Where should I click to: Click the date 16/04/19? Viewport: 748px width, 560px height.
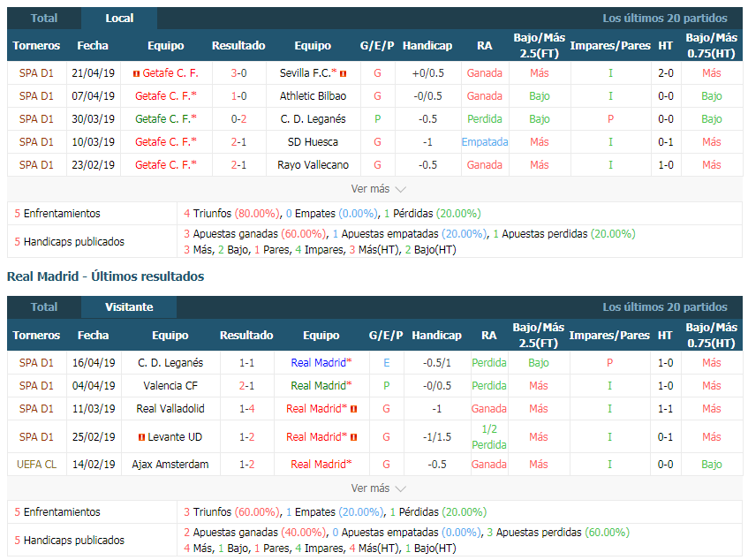(x=94, y=362)
